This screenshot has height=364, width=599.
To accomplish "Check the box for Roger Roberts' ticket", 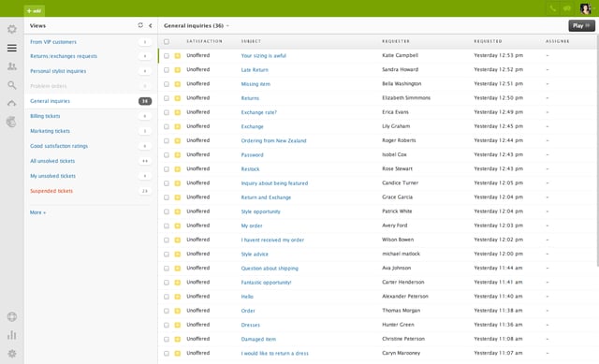I will (167, 140).
